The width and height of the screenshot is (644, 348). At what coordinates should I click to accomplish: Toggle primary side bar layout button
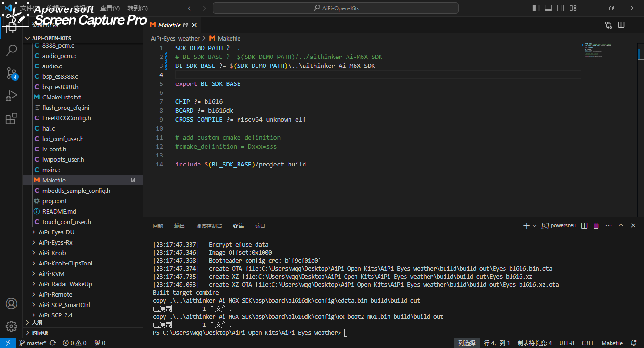click(536, 8)
